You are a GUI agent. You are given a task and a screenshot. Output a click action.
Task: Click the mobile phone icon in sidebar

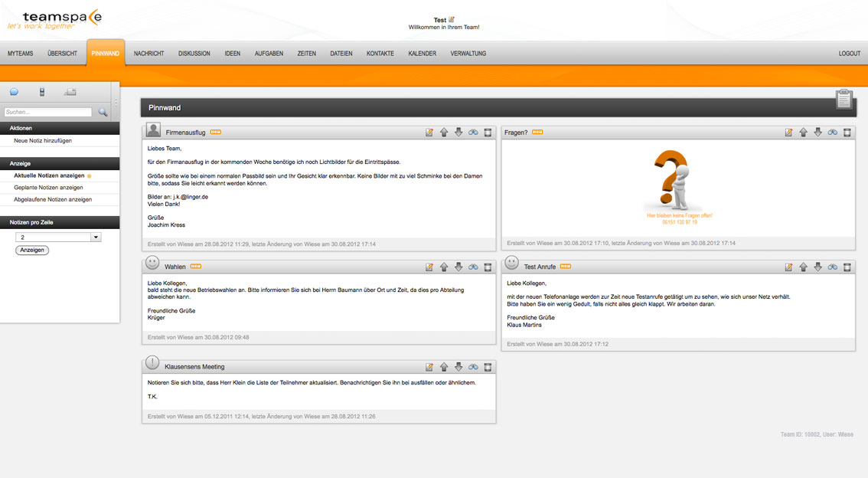pyautogui.click(x=42, y=92)
